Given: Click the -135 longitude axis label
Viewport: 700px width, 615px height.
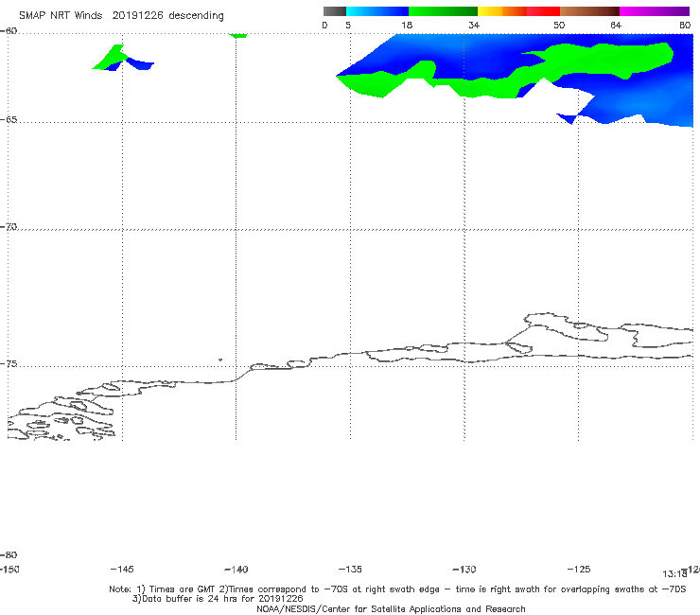Looking at the screenshot, I should click(x=350, y=569).
